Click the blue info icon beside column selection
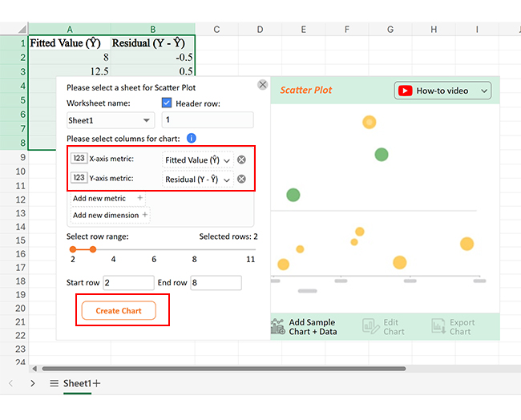Image resolution: width=521 pixels, height=420 pixels. point(192,138)
